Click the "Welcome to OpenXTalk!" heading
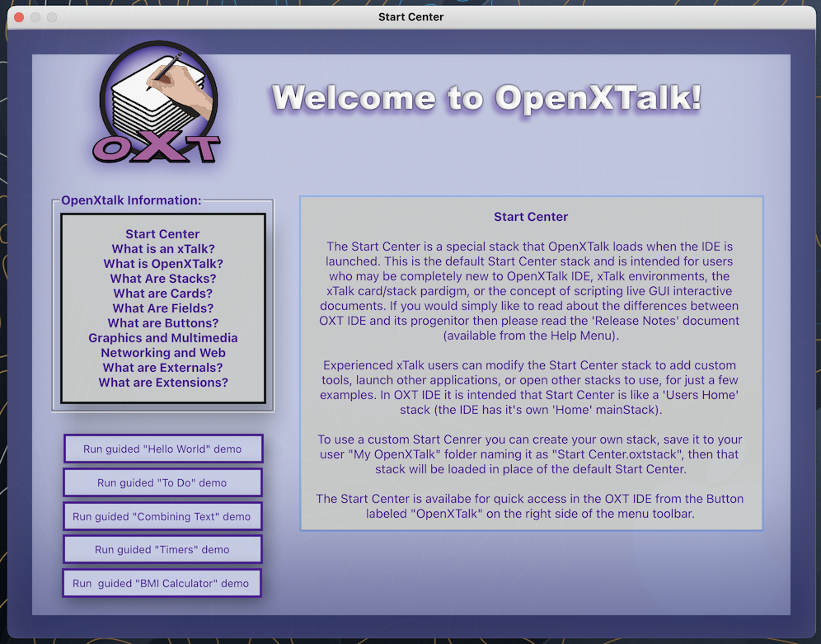821x644 pixels. pyautogui.click(x=486, y=98)
